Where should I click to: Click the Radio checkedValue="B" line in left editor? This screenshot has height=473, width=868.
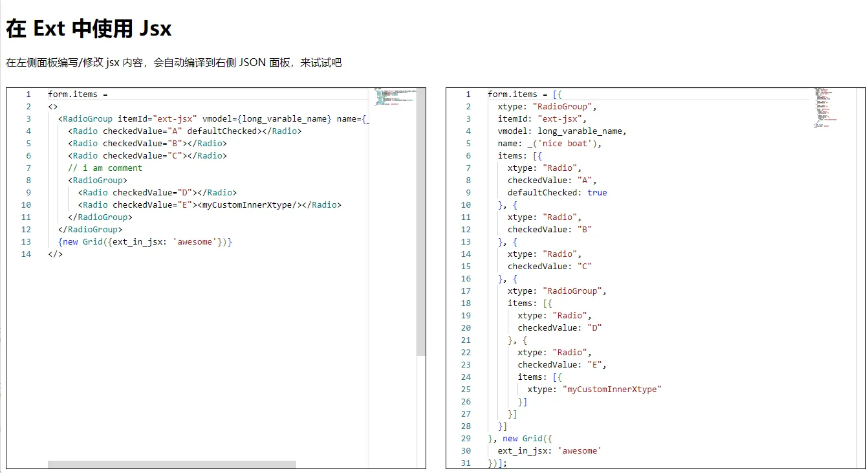click(147, 144)
